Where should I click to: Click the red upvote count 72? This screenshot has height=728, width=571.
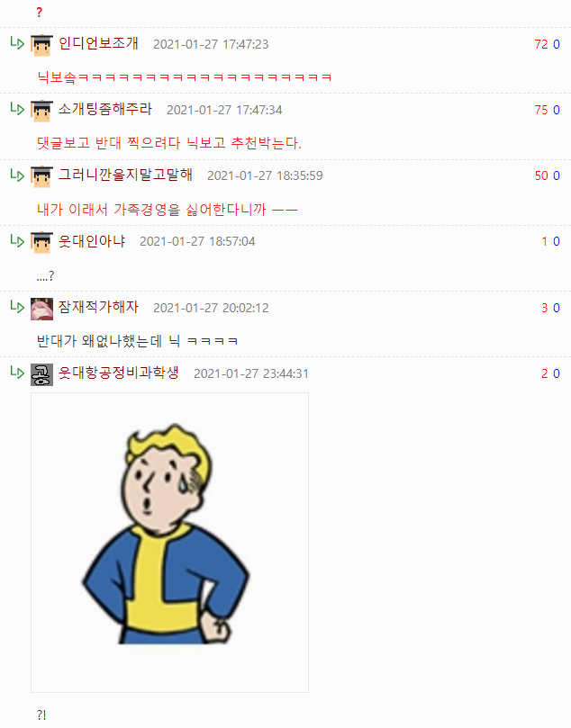(x=541, y=44)
